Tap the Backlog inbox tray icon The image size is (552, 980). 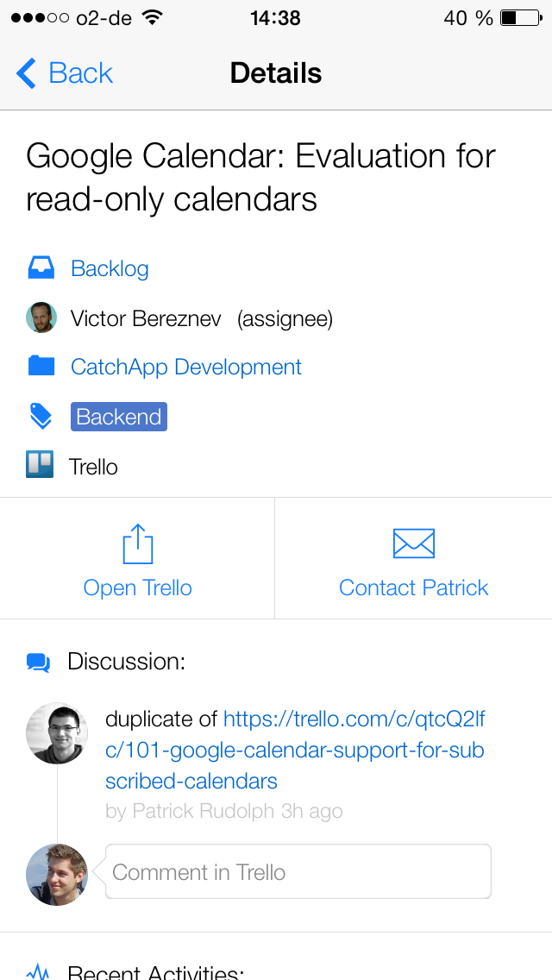[41, 269]
